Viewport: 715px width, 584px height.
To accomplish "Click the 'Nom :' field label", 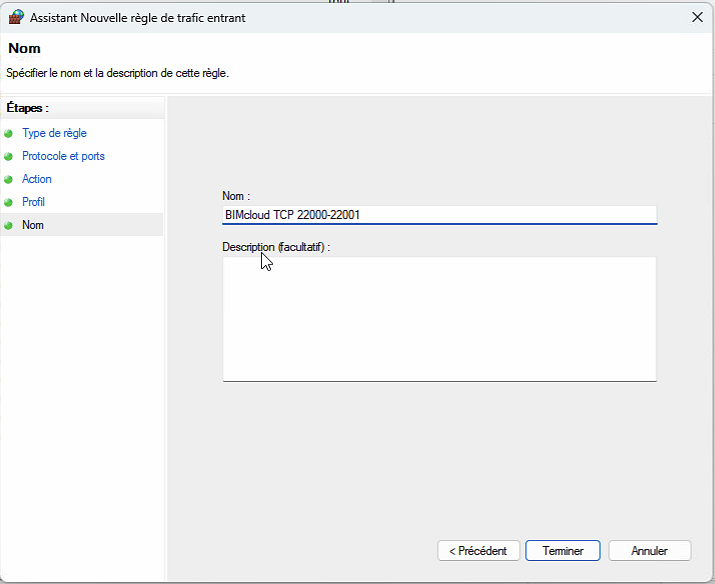I will pyautogui.click(x=236, y=196).
